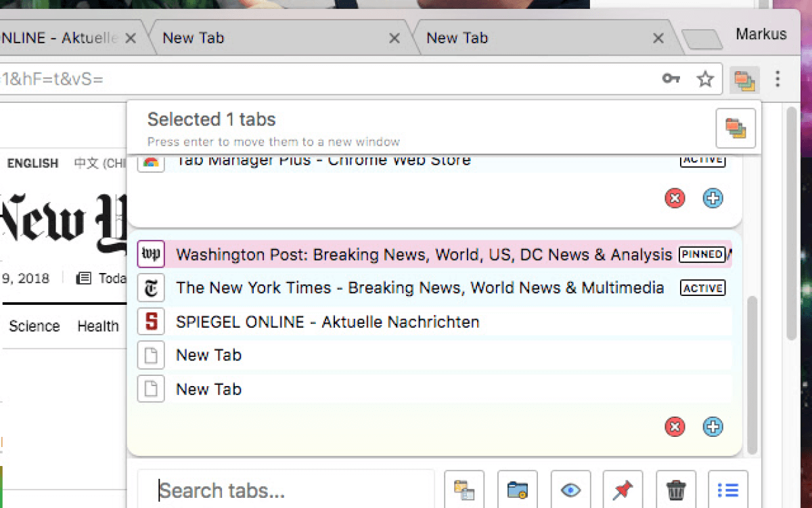Image resolution: width=812 pixels, height=508 pixels.
Task: Open the Science section on NYT page
Action: [35, 326]
